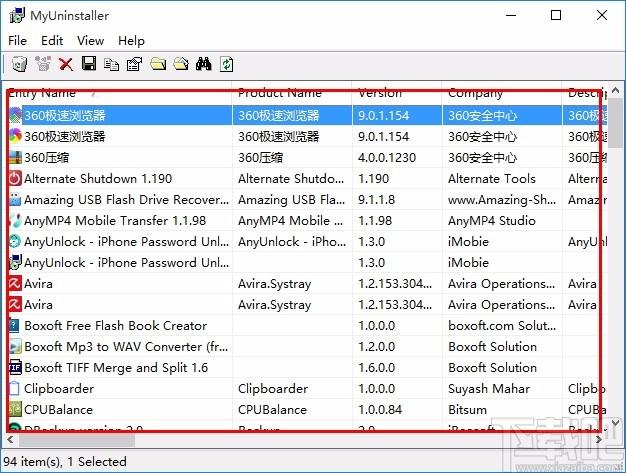626x473 pixels.
Task: Click the CPUBalance row icon
Action: [x=15, y=410]
